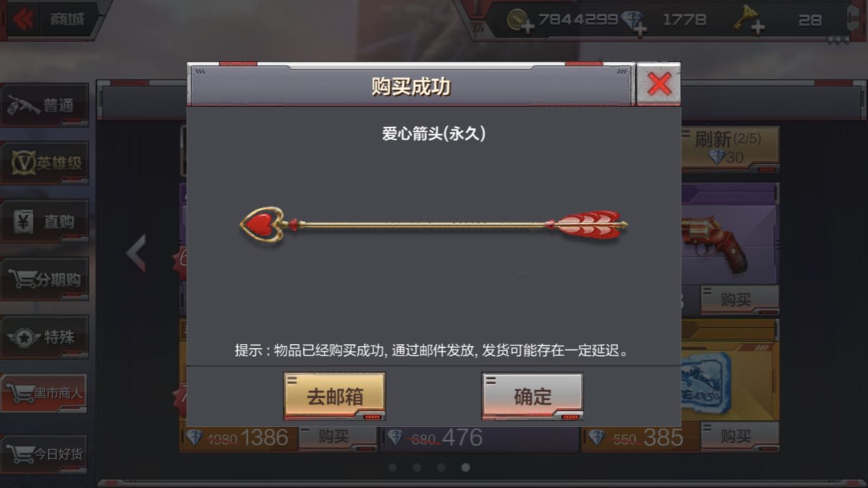Open the 普通 weapons category
This screenshot has width=868, height=488.
coord(45,105)
